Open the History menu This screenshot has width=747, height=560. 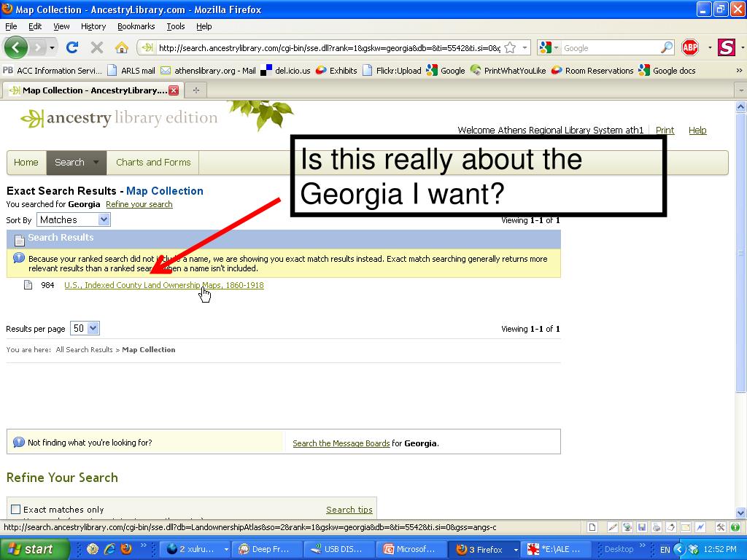[x=93, y=26]
